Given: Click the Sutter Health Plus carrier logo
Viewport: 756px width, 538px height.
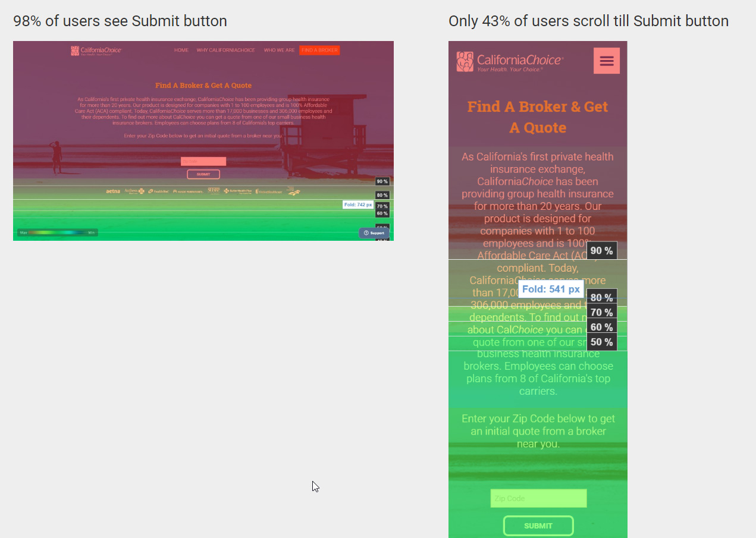Looking at the screenshot, I should click(x=238, y=191).
